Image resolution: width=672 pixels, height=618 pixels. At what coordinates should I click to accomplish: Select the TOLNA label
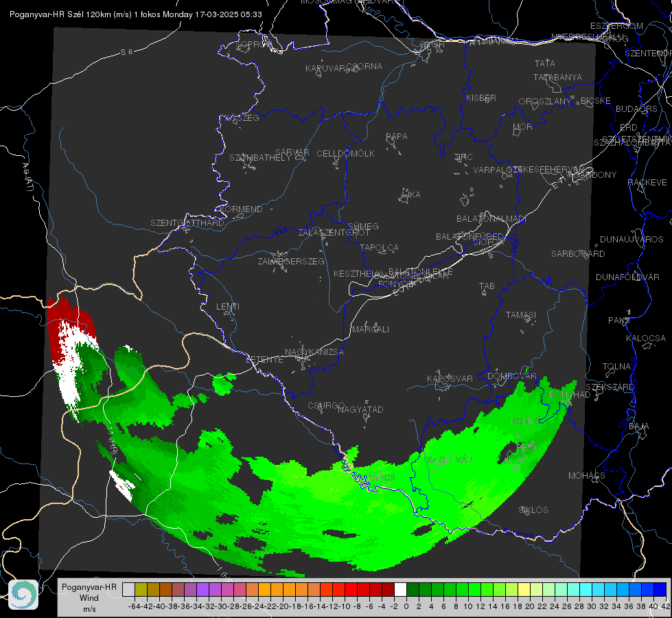[616, 366]
